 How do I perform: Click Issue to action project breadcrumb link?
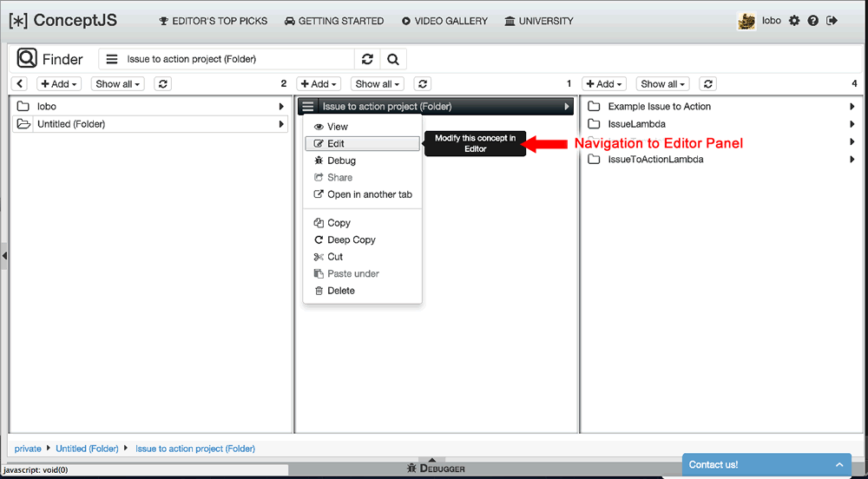click(x=195, y=449)
